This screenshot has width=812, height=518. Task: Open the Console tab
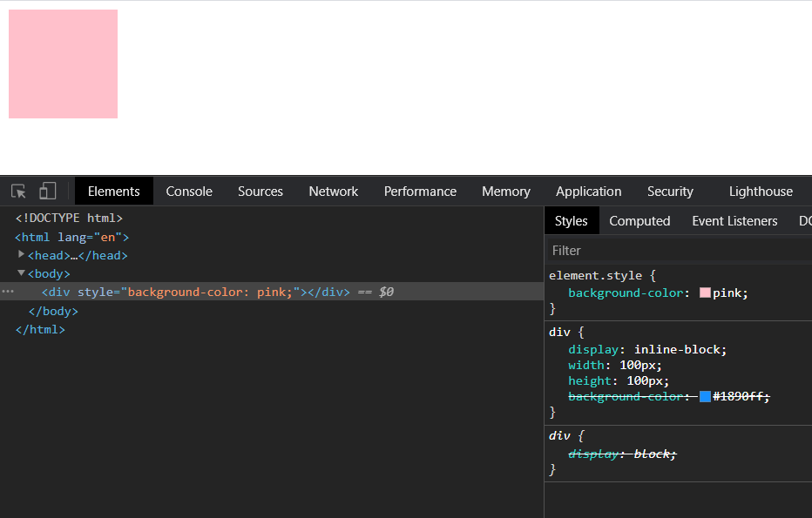click(189, 192)
